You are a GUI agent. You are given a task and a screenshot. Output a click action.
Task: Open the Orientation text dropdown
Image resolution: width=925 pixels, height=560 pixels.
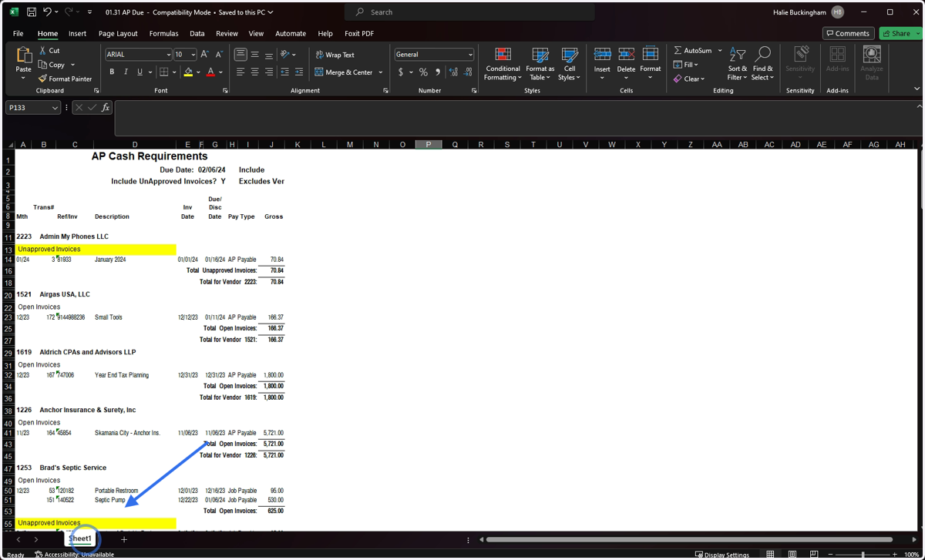pos(288,55)
